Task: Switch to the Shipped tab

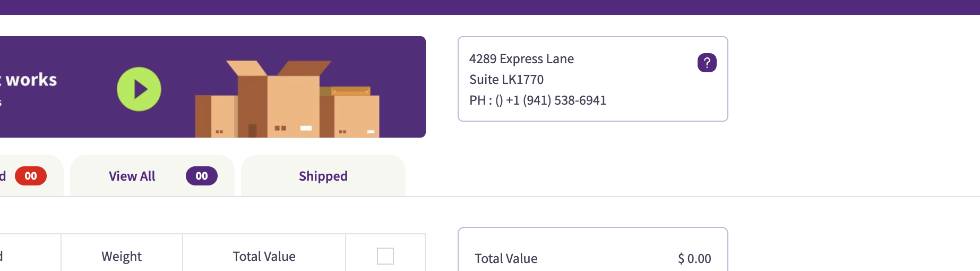Action: (323, 176)
